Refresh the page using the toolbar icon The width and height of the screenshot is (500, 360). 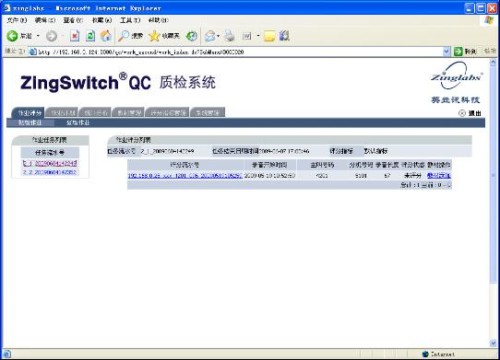coord(90,36)
